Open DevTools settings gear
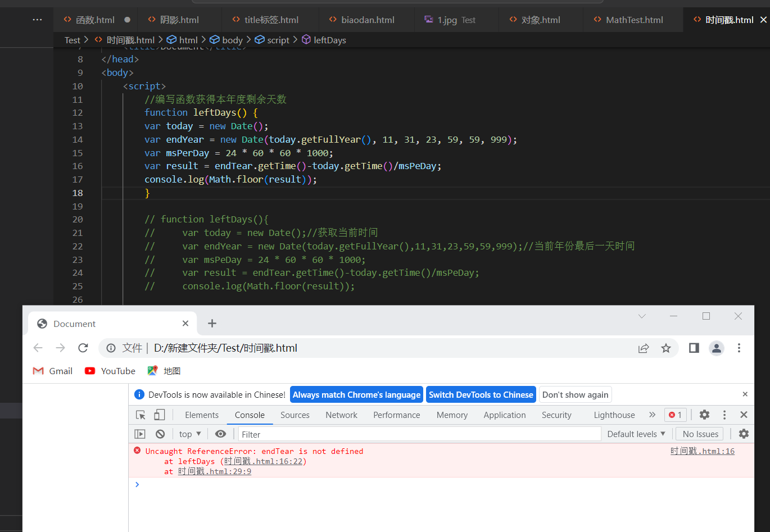Screen dimensions: 770x532 [x=704, y=415]
